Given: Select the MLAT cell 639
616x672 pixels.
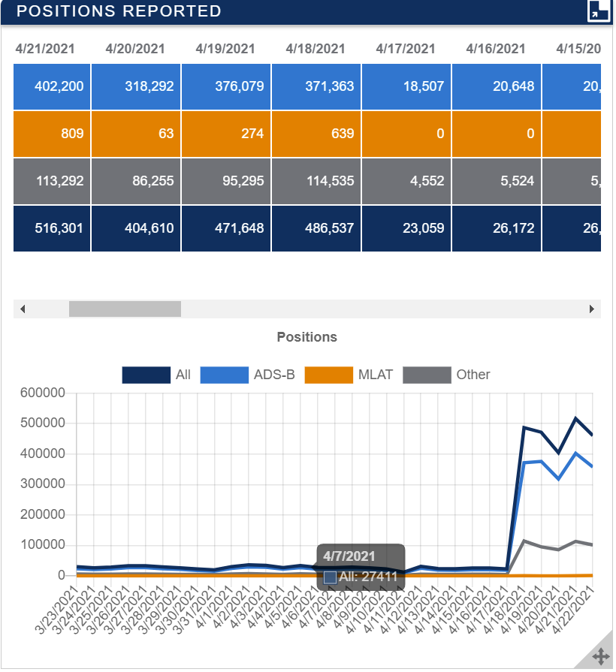Looking at the screenshot, I should [316, 134].
